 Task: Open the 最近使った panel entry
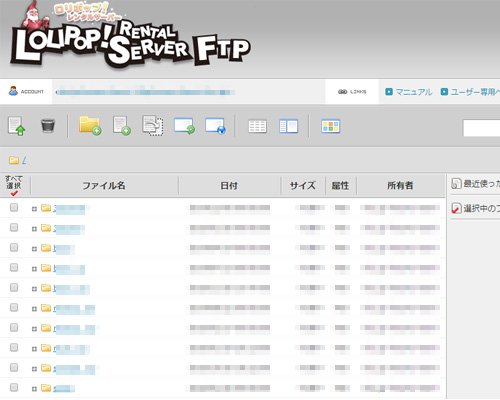482,184
